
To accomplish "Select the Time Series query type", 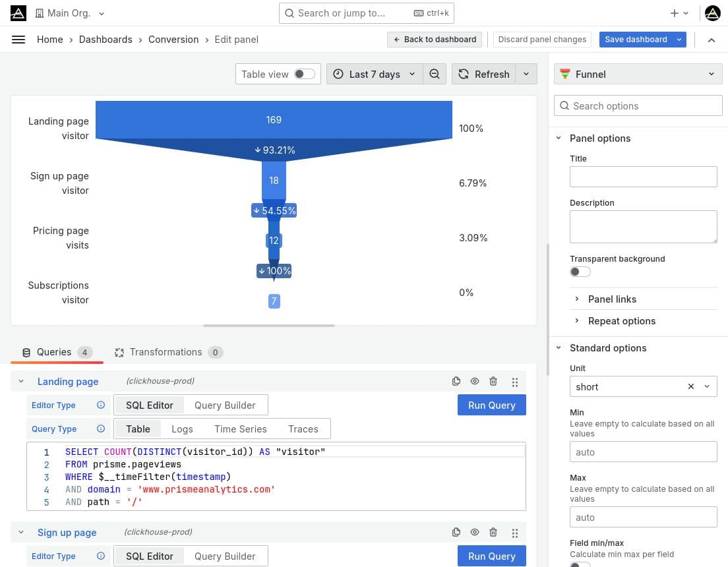I will coord(240,429).
